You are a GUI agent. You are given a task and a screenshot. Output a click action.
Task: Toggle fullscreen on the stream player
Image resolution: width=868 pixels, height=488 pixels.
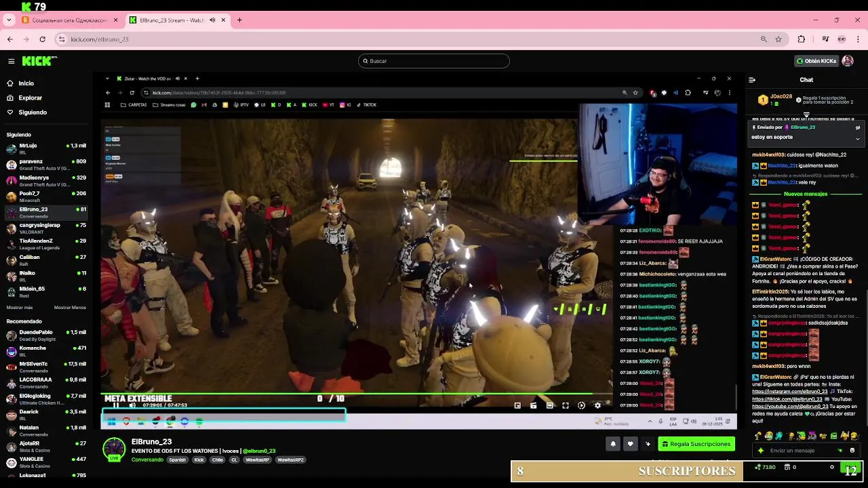pos(566,405)
